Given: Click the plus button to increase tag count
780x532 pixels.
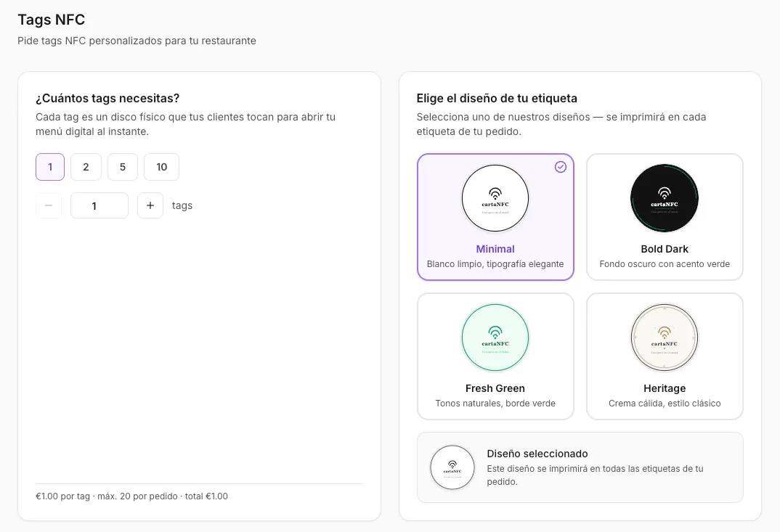Looking at the screenshot, I should 150,205.
